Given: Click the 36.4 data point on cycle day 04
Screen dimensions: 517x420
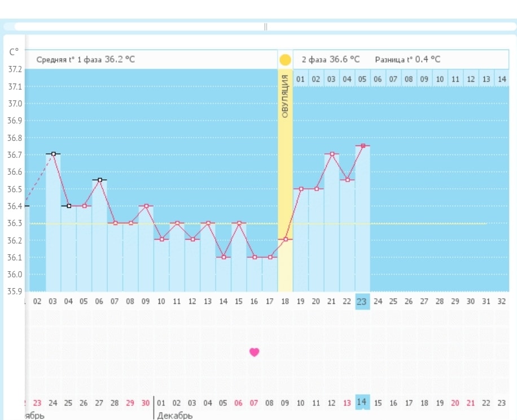Looking at the screenshot, I should [x=69, y=206].
